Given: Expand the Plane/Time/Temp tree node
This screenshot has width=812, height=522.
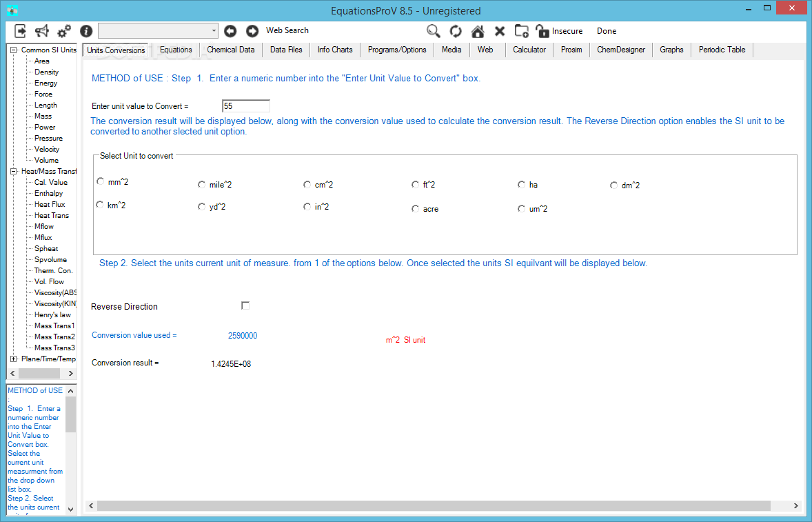Looking at the screenshot, I should (14, 359).
